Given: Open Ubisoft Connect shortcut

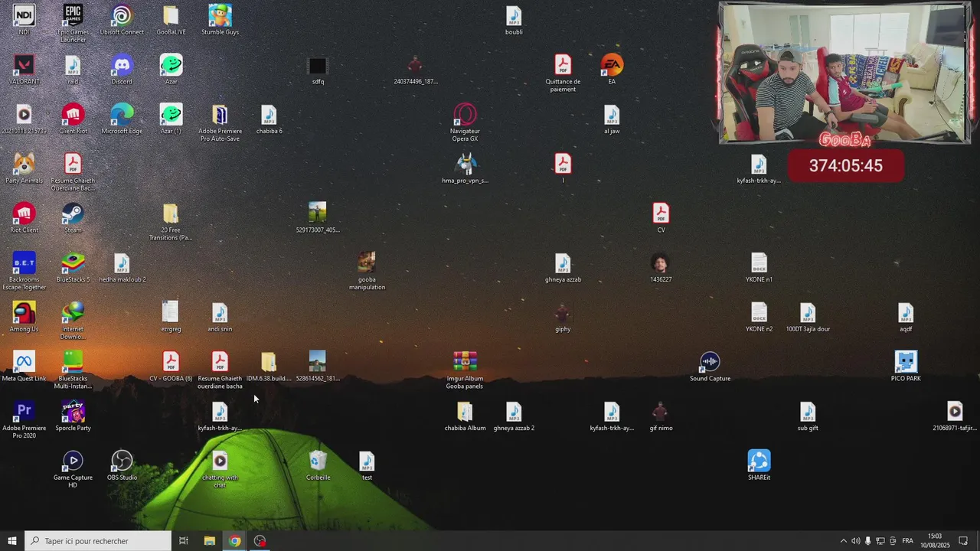Looking at the screenshot, I should [122, 16].
